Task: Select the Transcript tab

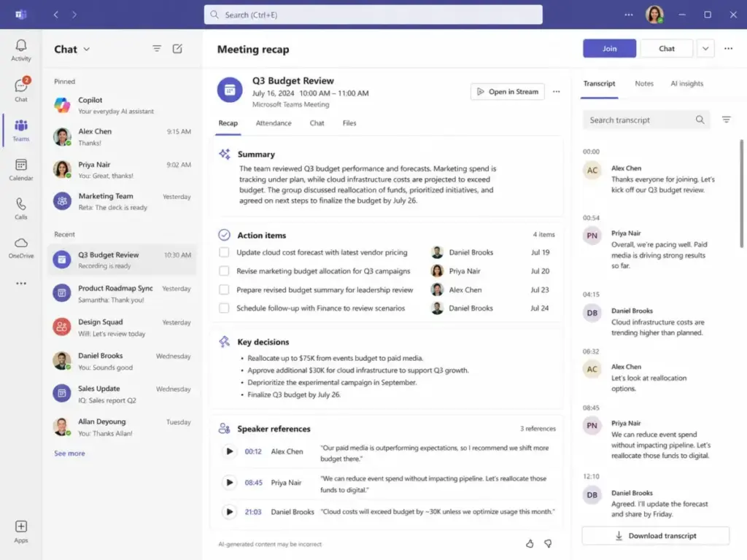Action: pyautogui.click(x=600, y=84)
